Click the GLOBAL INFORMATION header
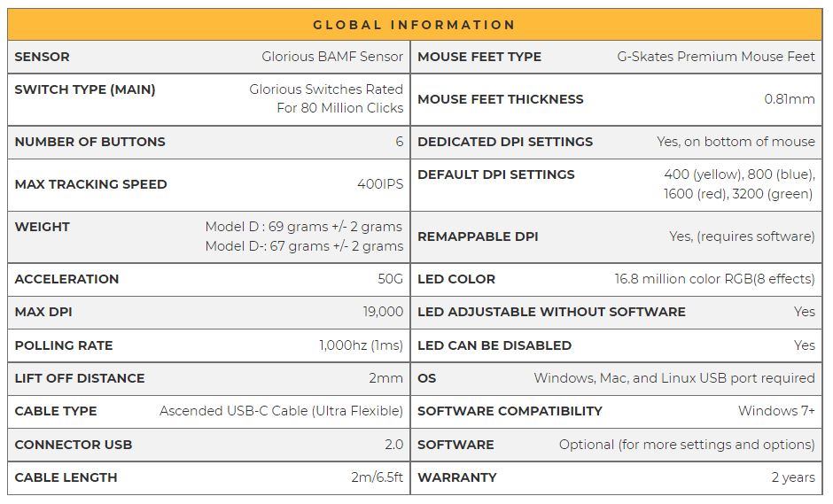833x504 pixels. pos(415,25)
